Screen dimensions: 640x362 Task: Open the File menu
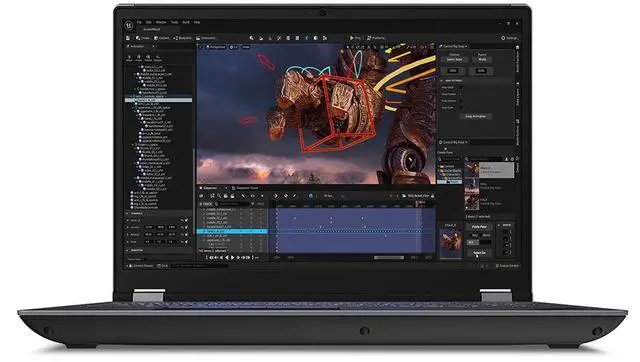click(139, 22)
